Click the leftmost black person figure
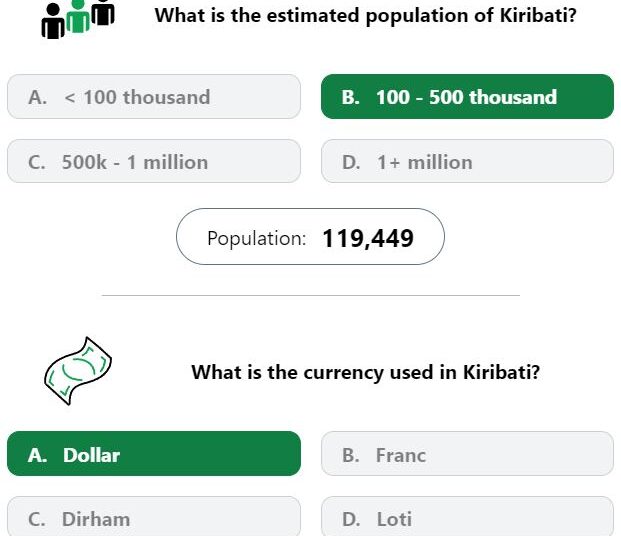Viewport: 621px width, 536px height. 53,21
